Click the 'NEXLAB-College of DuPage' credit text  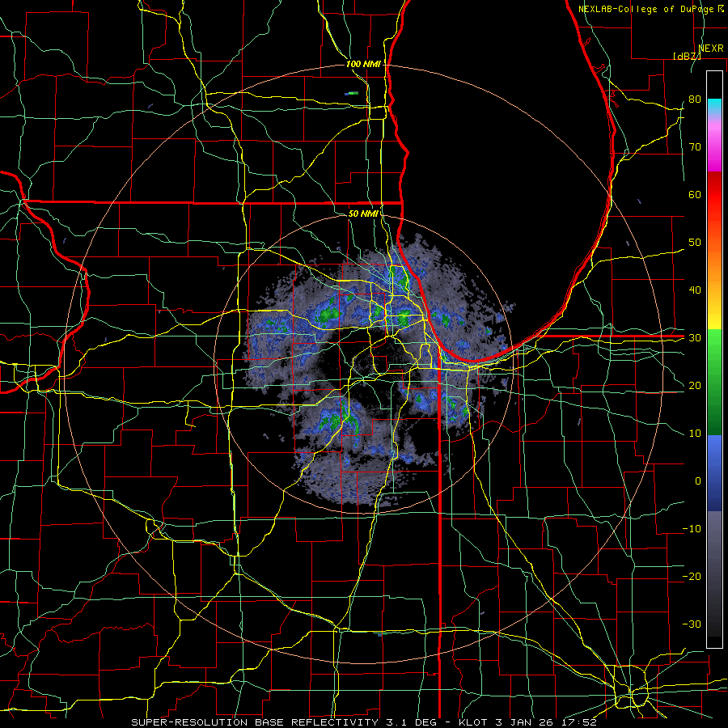(645, 9)
